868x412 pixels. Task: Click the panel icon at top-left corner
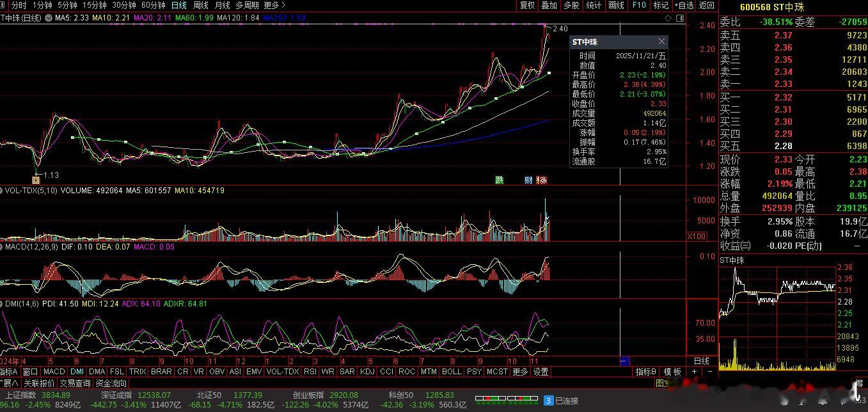tap(4, 5)
